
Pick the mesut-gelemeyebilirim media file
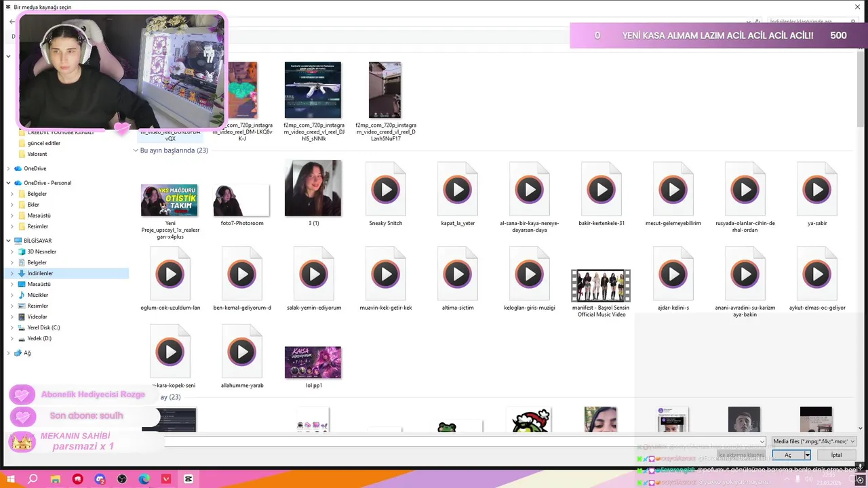click(x=673, y=195)
